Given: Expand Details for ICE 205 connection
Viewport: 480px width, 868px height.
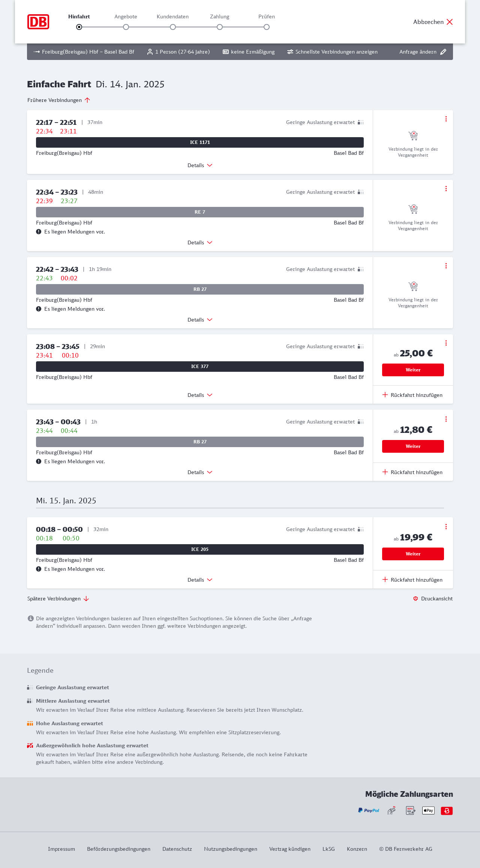Looking at the screenshot, I should pos(200,580).
